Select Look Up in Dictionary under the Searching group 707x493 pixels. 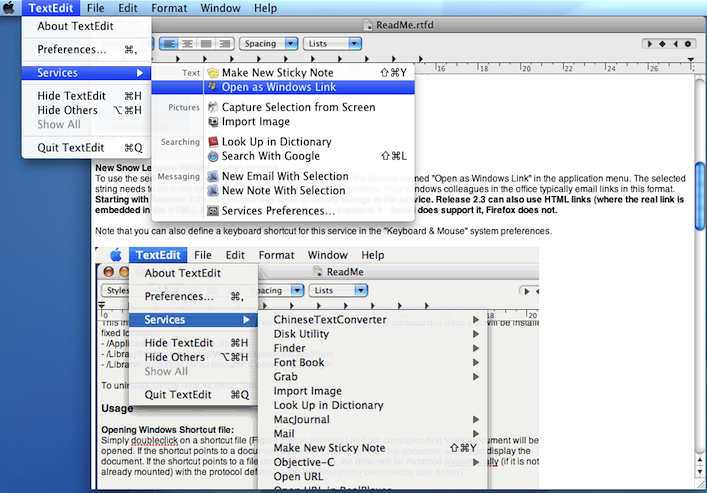[283, 142]
